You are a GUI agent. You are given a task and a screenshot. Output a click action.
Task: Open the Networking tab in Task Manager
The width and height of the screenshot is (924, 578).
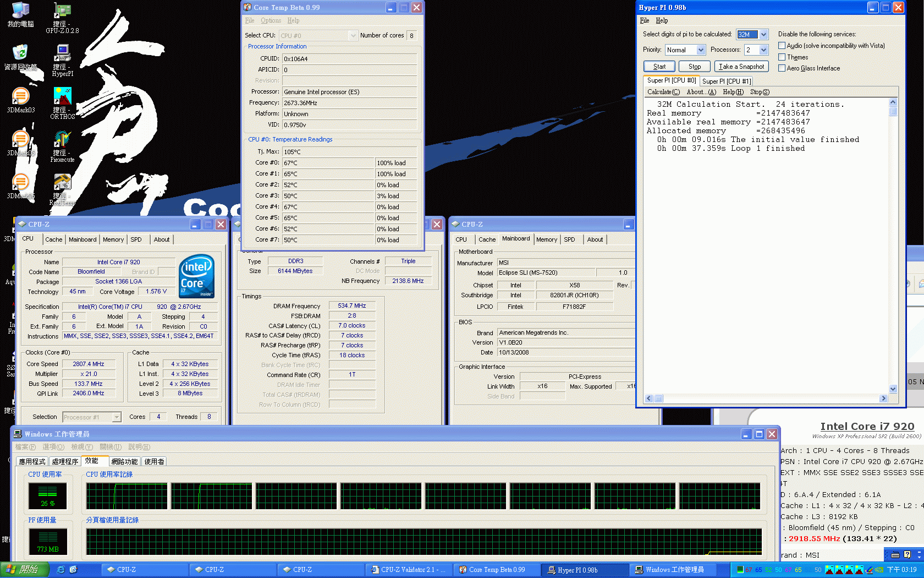(x=124, y=462)
